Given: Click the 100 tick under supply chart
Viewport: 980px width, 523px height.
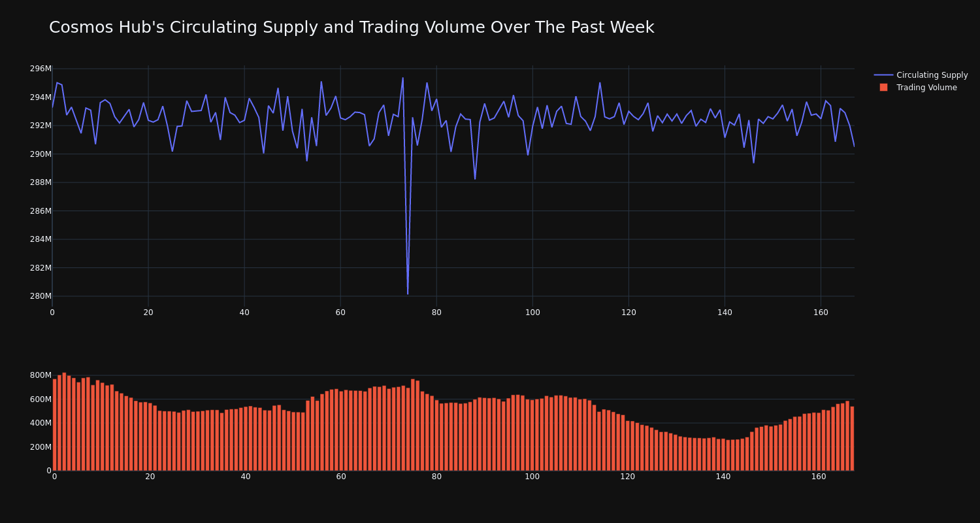Looking at the screenshot, I should click(532, 312).
